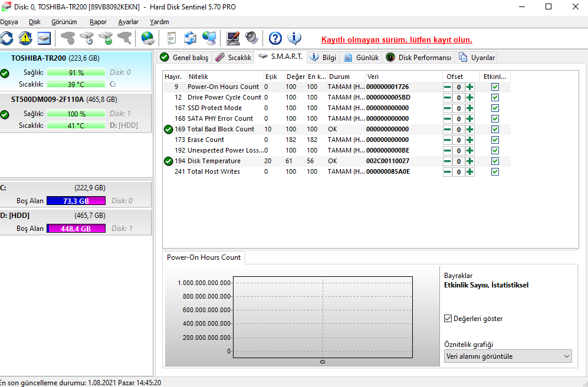Switch to the Disk Performansı tab
This screenshot has height=387, width=588.
click(419, 58)
